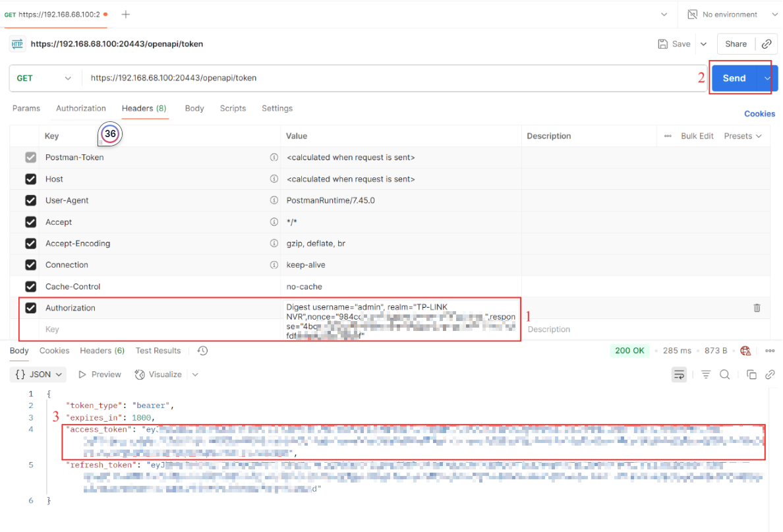Image resolution: width=783 pixels, height=532 pixels.
Task: Toggle the wrap lines icon in response
Action: [x=679, y=374]
